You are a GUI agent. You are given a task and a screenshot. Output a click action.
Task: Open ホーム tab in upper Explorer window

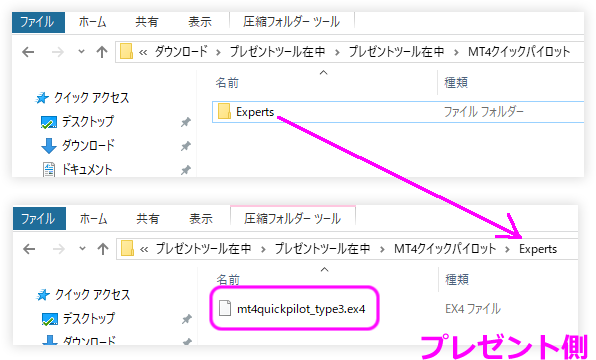pos(92,22)
